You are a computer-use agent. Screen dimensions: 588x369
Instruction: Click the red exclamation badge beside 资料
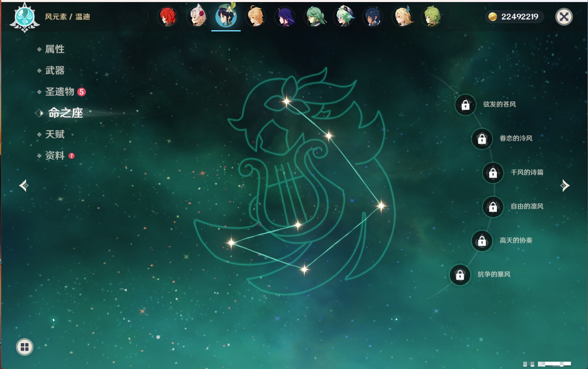[x=72, y=156]
